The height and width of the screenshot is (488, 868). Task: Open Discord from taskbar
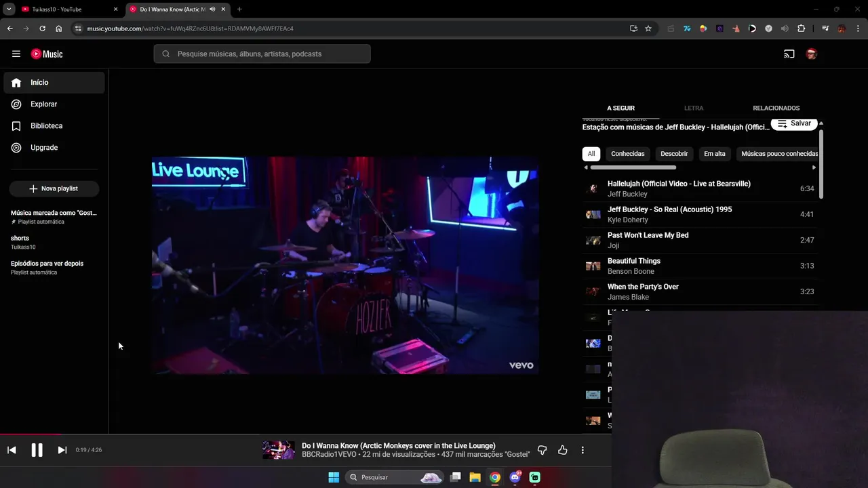(x=515, y=477)
